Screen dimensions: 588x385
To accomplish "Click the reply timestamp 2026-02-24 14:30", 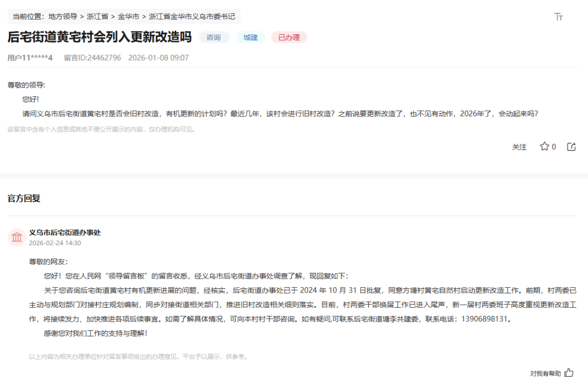I will (x=55, y=243).
